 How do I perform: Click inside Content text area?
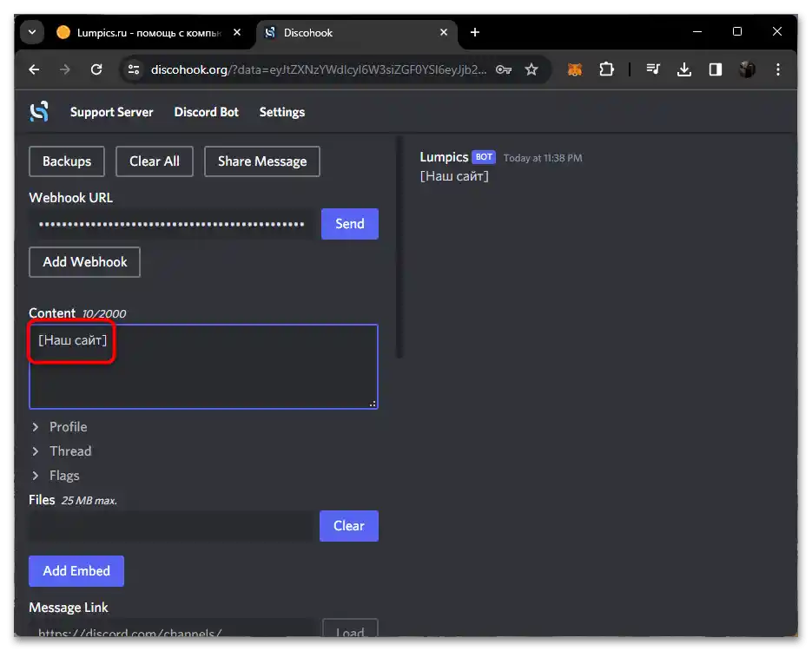[203, 366]
